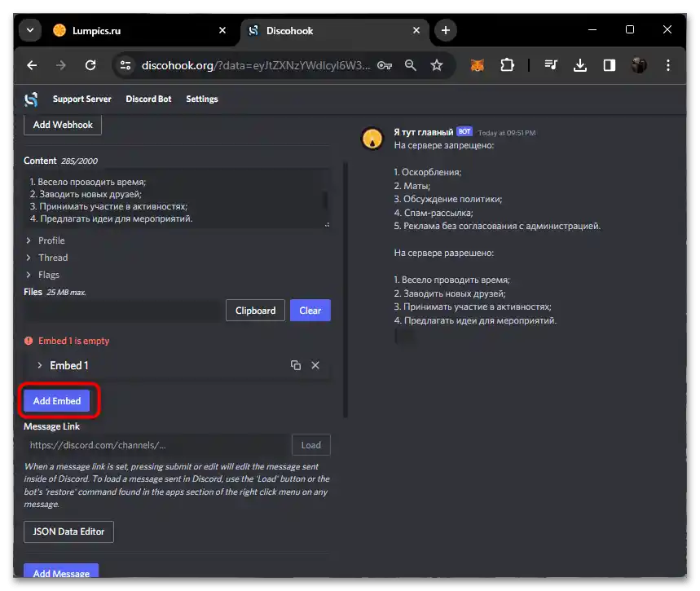Screen dimensions: 700x591
Task: Remove Embed 1 with the X icon
Action: (x=315, y=365)
